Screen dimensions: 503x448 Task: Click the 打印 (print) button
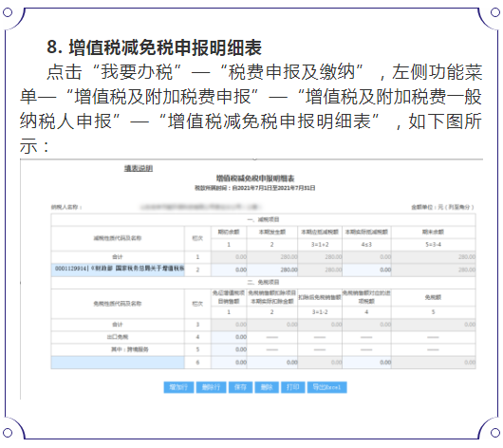pyautogui.click(x=292, y=387)
